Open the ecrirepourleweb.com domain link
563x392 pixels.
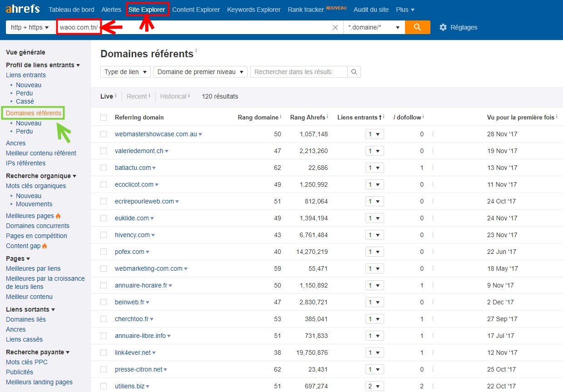pyautogui.click(x=144, y=201)
